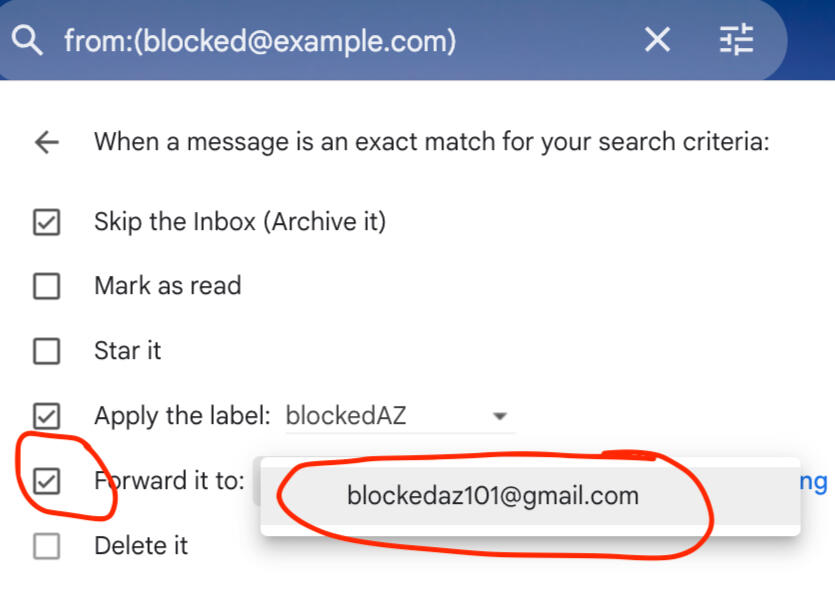The height and width of the screenshot is (593, 835).
Task: Go back using the left arrow
Action: coord(47,142)
